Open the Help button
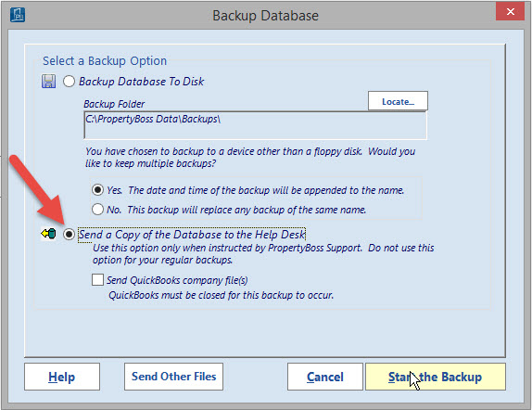This screenshot has height=410, width=532. point(62,377)
